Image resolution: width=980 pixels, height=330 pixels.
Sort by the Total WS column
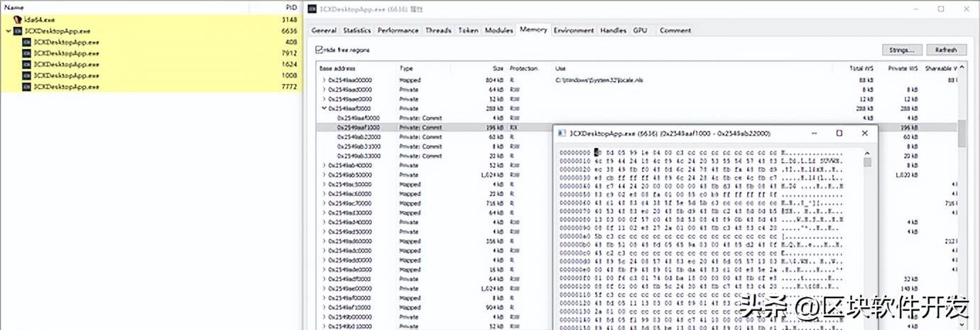point(860,68)
